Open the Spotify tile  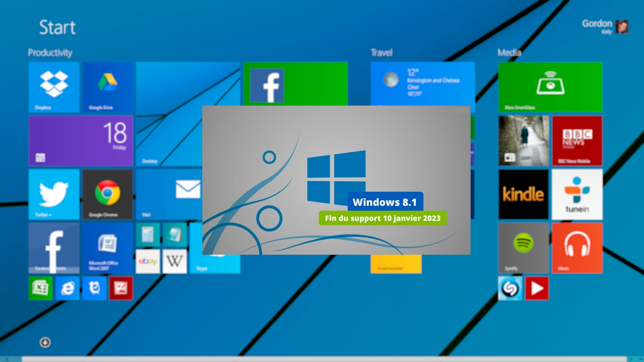pyautogui.click(x=524, y=248)
